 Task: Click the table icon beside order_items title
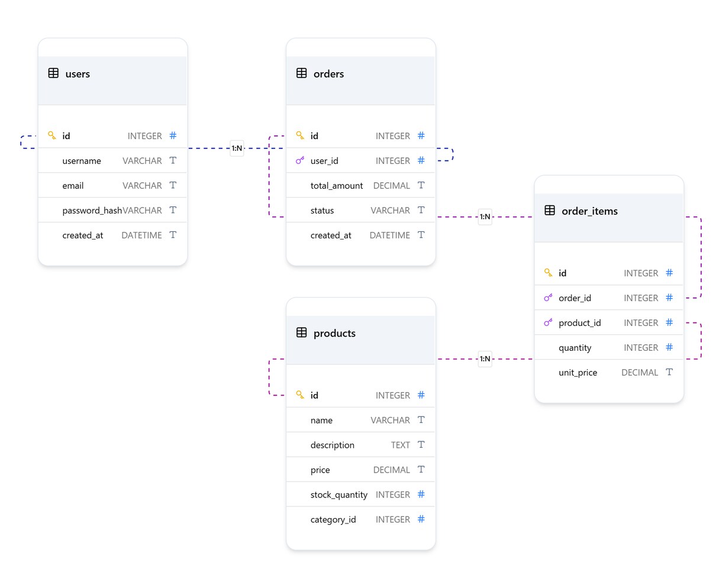point(550,211)
